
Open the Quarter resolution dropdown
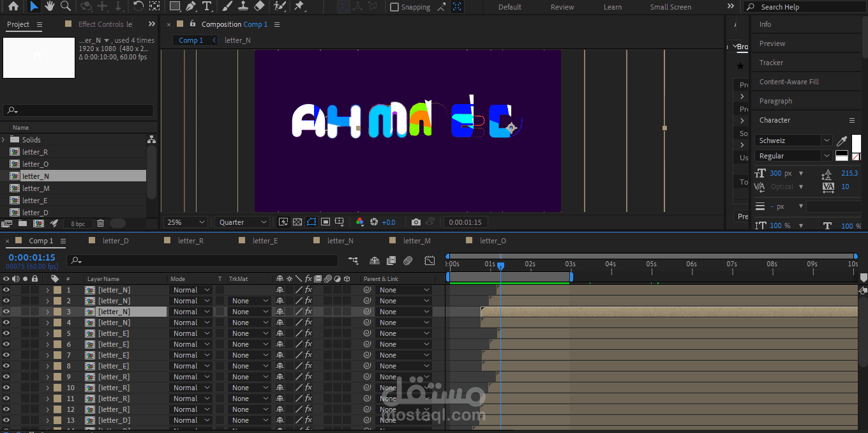tap(241, 222)
